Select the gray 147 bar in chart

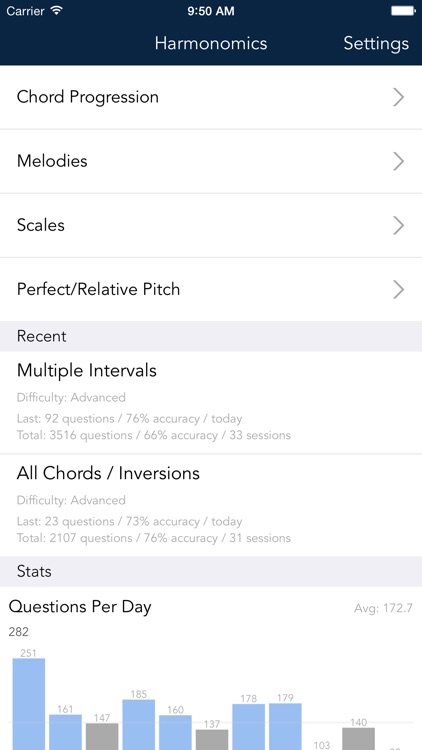[102, 736]
